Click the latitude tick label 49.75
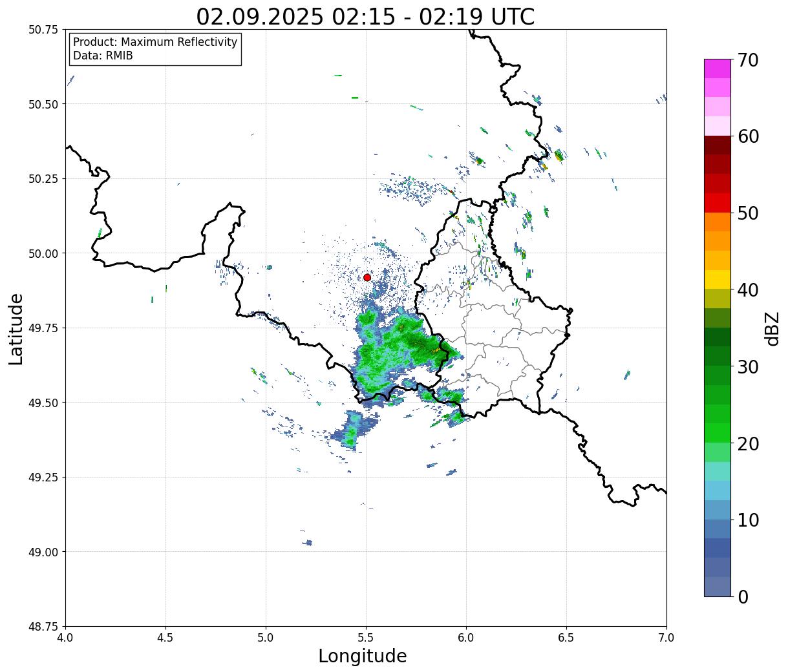The image size is (788, 672). [x=43, y=328]
